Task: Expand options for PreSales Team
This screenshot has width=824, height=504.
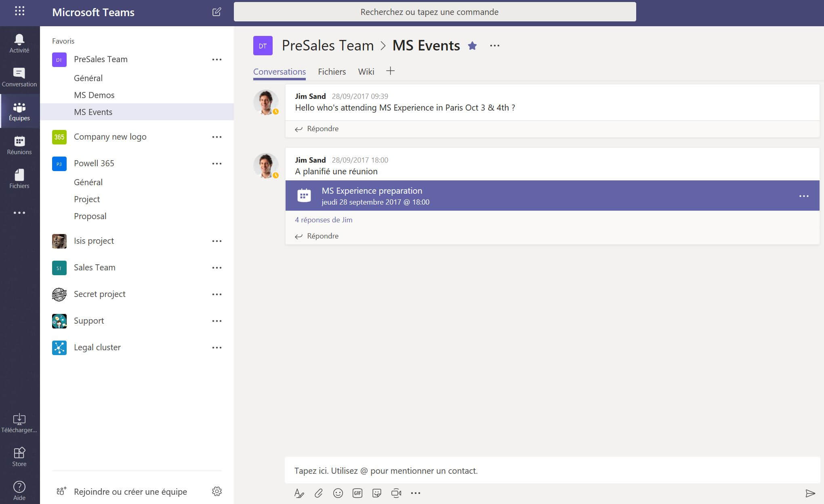Action: [x=217, y=59]
